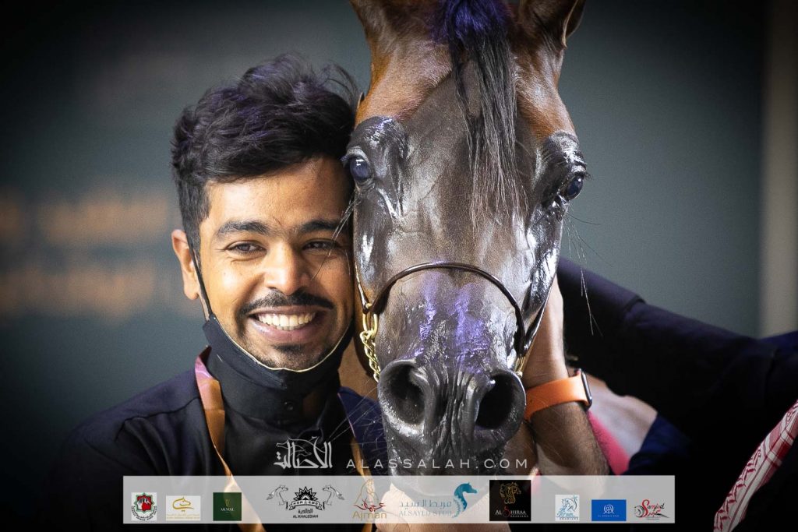Open the Al Khalediah stables logo
This screenshot has width=798, height=532.
click(x=305, y=501)
